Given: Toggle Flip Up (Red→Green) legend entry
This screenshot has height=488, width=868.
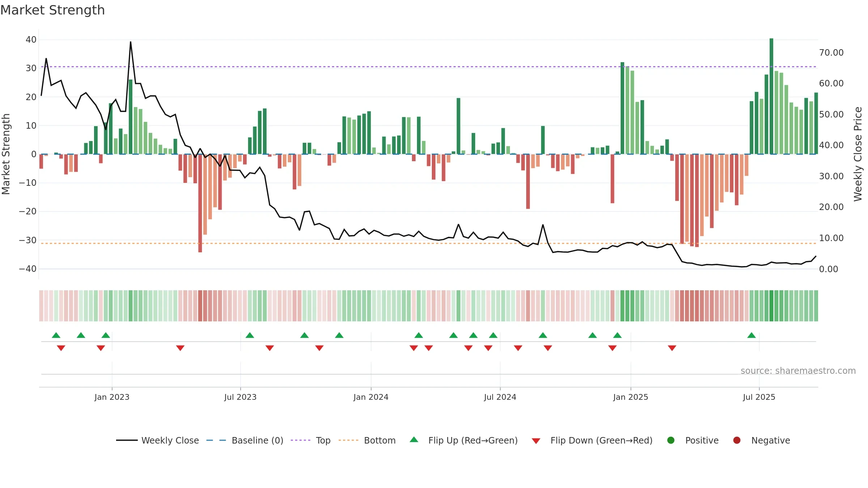Looking at the screenshot, I should coord(464,440).
